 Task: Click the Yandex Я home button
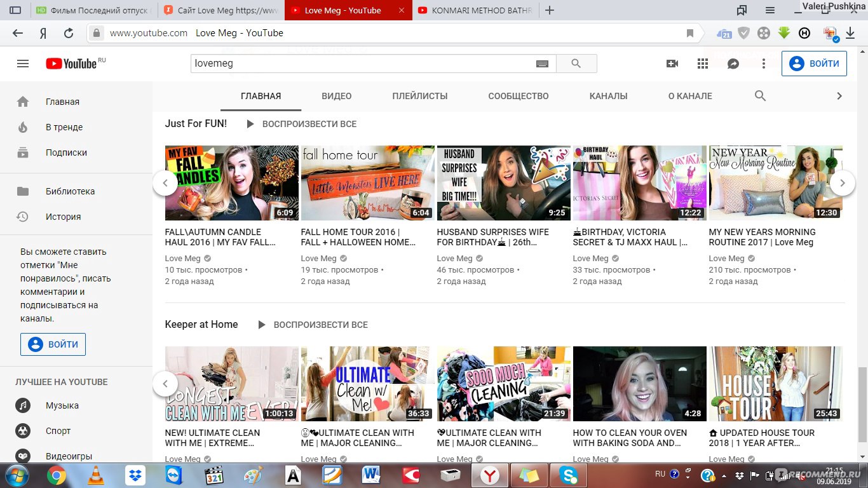(43, 33)
